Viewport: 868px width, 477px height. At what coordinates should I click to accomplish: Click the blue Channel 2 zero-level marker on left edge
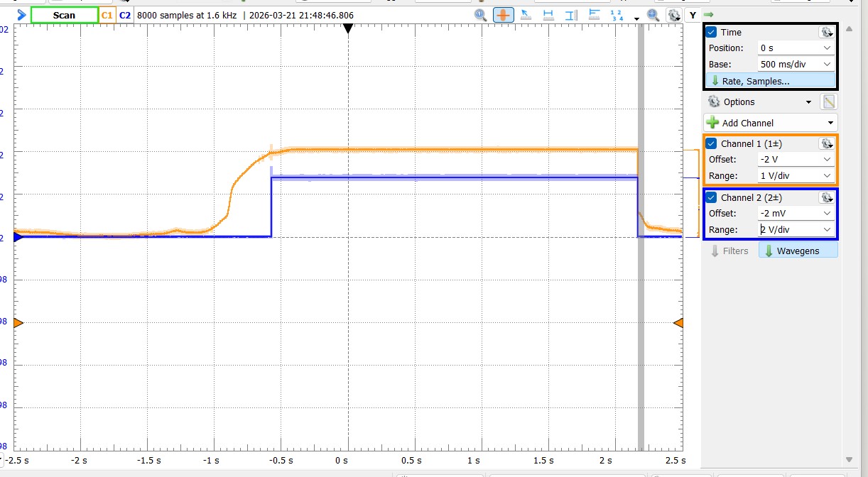[18, 237]
